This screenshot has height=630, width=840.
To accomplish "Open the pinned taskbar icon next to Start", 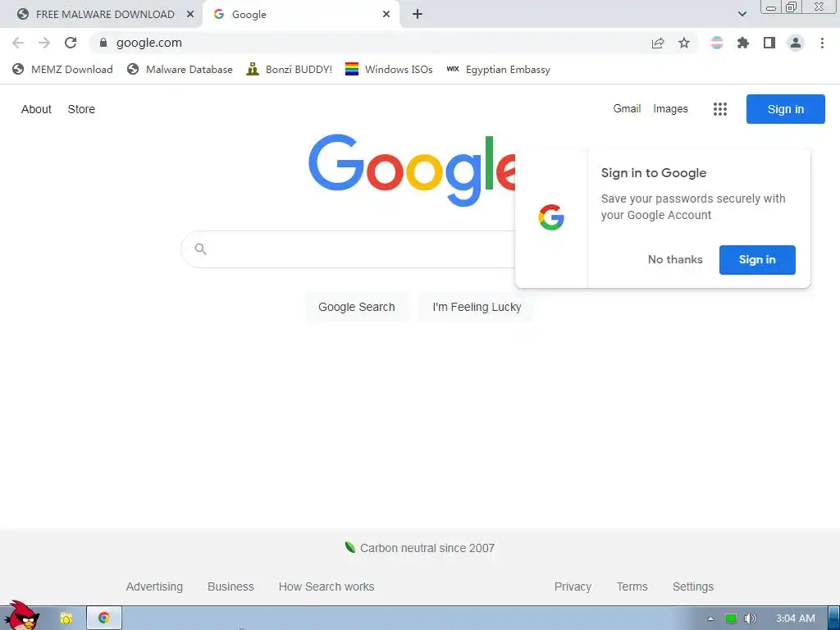I will click(x=66, y=619).
